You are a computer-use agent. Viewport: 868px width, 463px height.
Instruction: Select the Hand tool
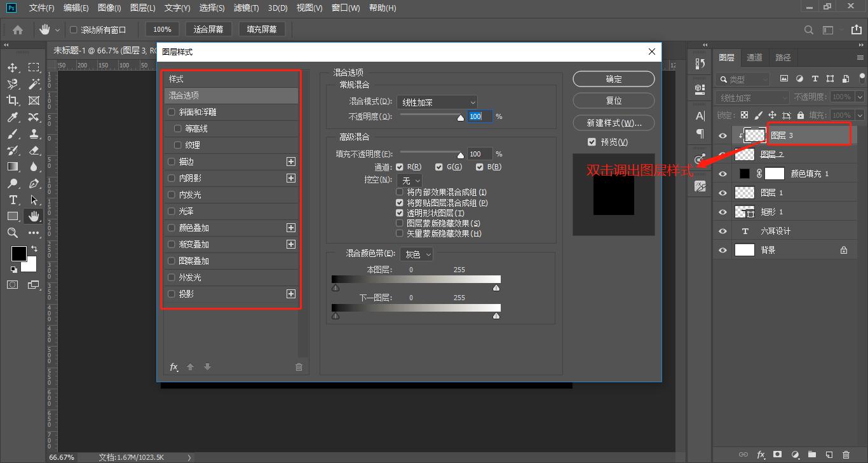click(x=34, y=216)
